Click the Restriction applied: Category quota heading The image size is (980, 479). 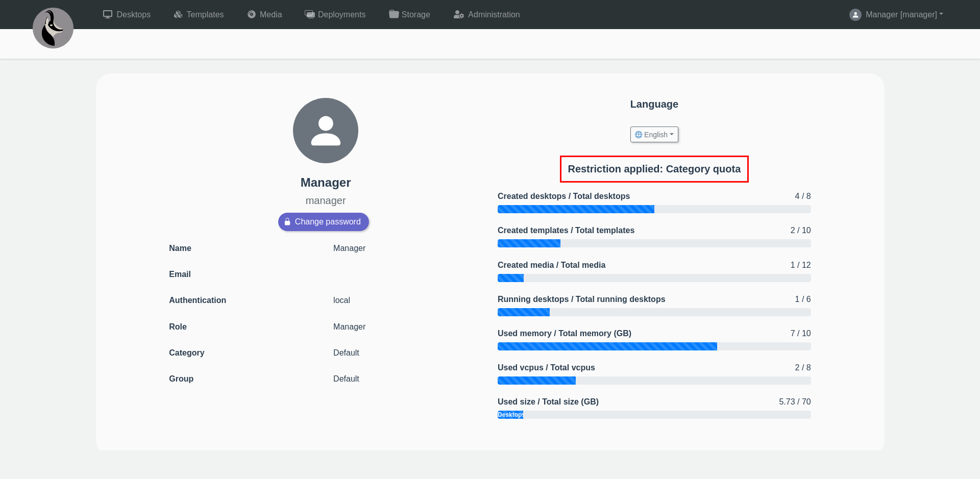654,169
